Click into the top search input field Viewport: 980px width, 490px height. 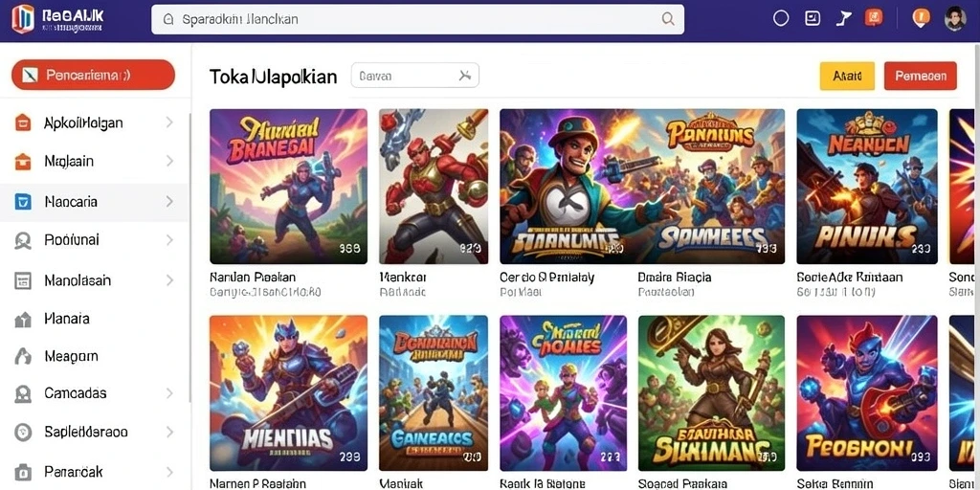[417, 19]
